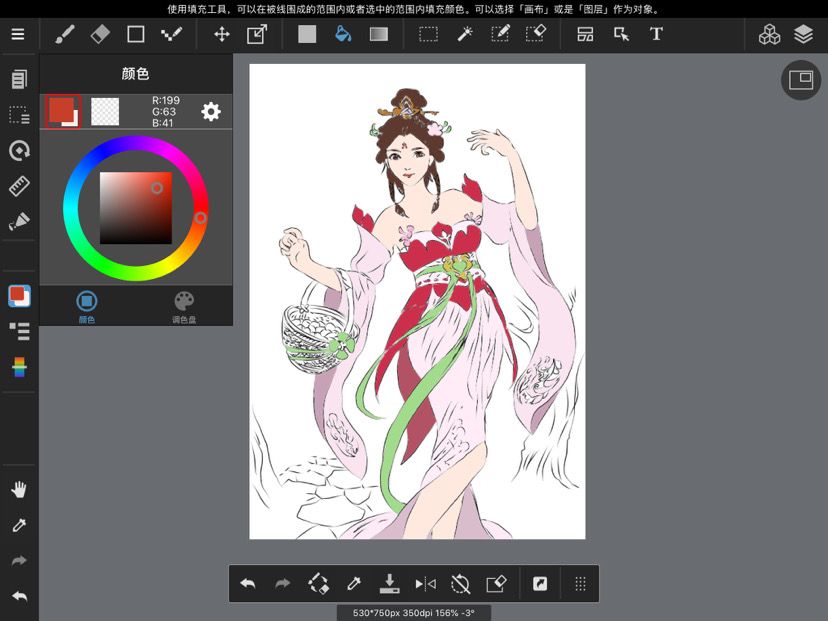This screenshot has width=828, height=621.
Task: Toggle canvas flip horizontal
Action: pos(426,584)
